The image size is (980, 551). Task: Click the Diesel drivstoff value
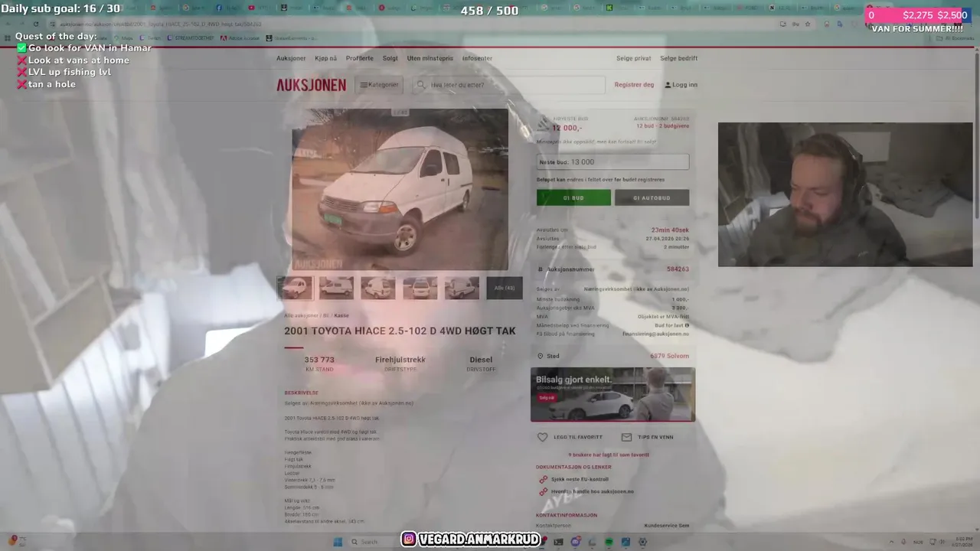pos(481,360)
